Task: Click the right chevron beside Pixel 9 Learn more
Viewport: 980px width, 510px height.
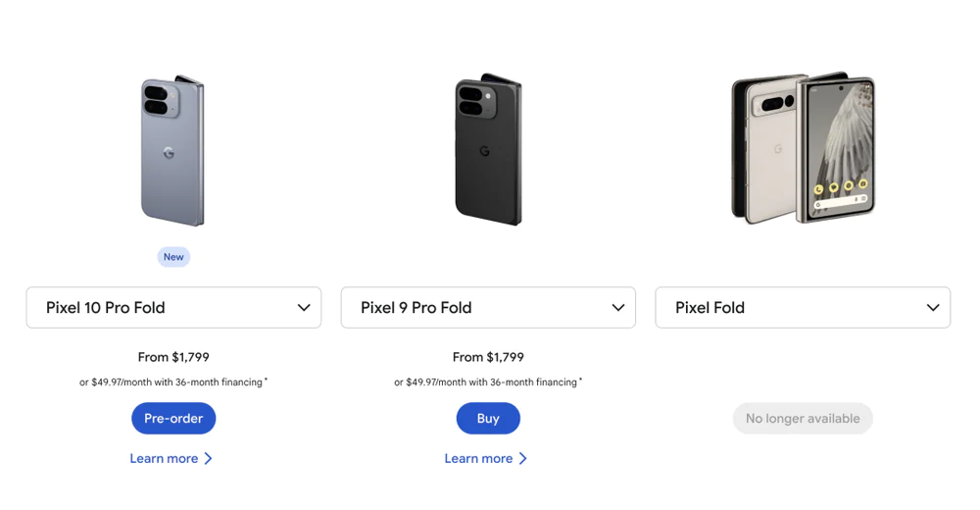Action: [522, 459]
